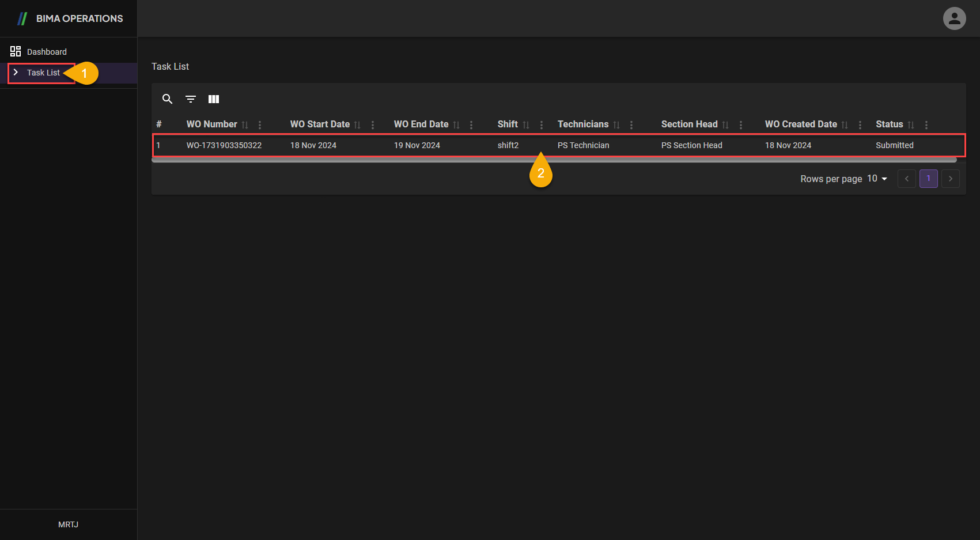This screenshot has width=980, height=540.
Task: Open the table search icon
Action: pos(167,99)
